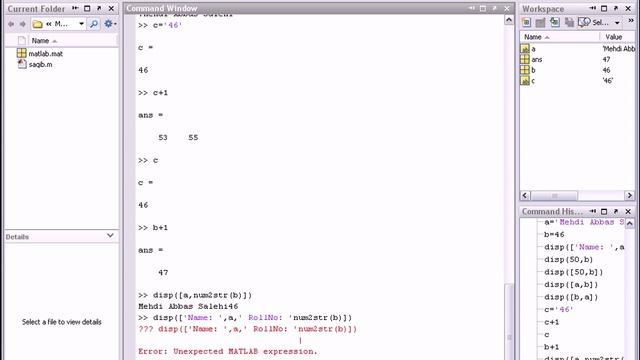Click output line 'Mehdi Abbas Salehi46'
640x360 pixels.
click(x=188, y=307)
